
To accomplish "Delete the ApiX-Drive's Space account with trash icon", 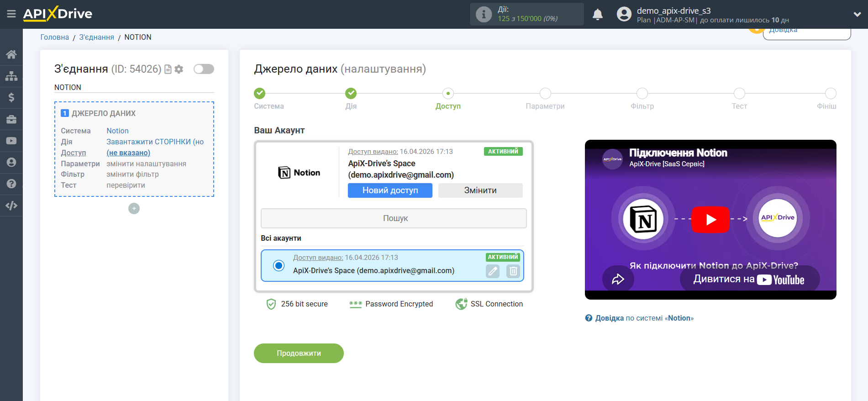I will (x=513, y=271).
